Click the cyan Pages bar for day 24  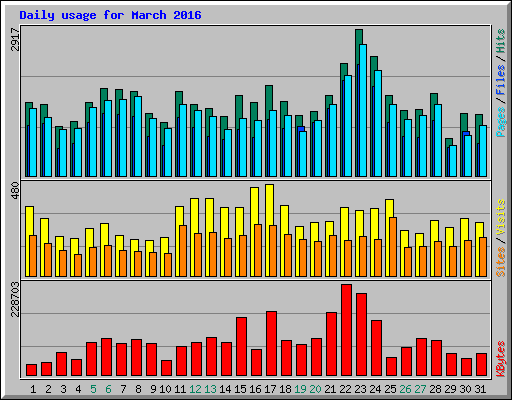[x=378, y=123]
